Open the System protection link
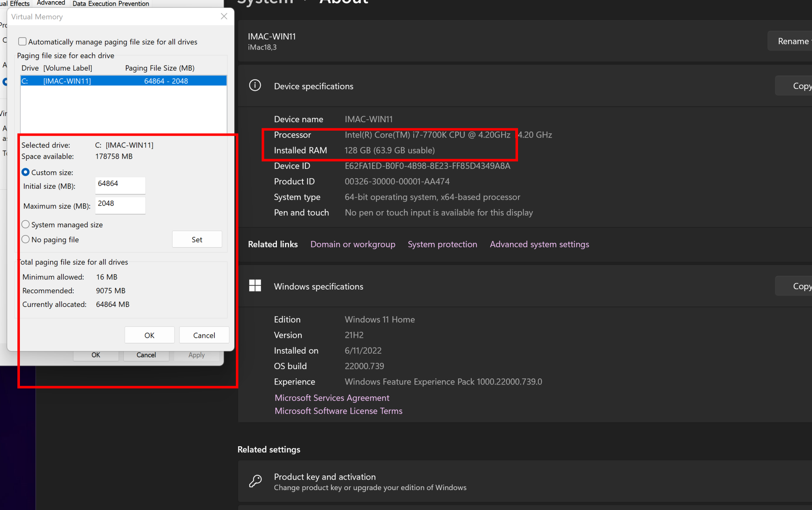The height and width of the screenshot is (510, 812). (442, 244)
